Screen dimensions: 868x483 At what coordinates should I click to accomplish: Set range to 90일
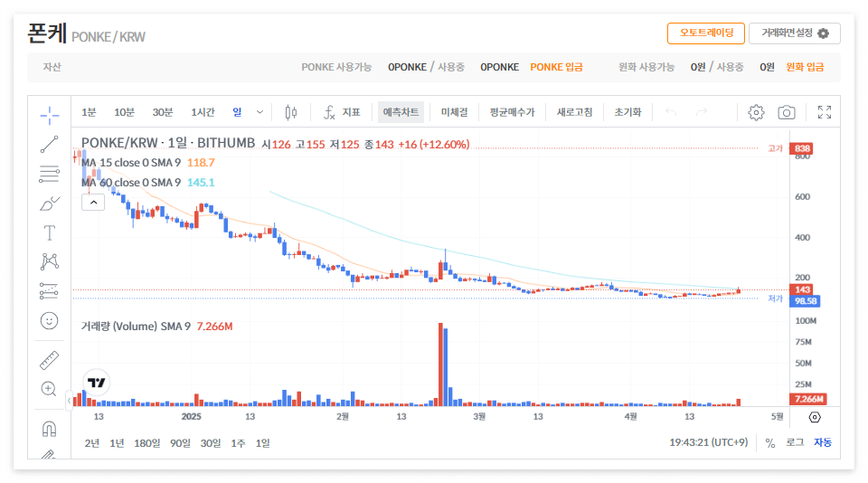(180, 443)
